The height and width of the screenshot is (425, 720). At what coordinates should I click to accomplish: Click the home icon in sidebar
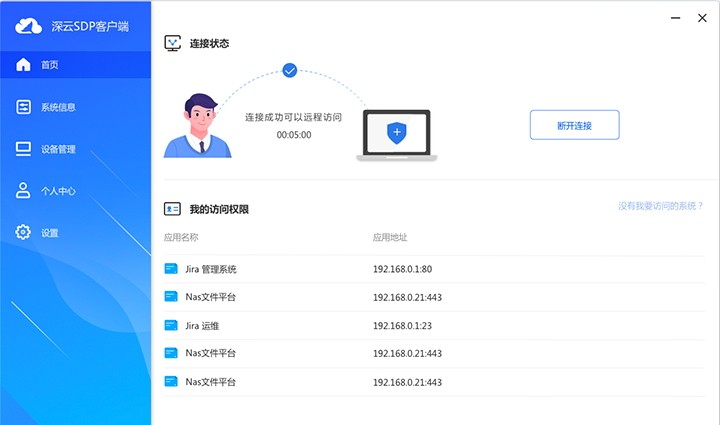click(23, 65)
